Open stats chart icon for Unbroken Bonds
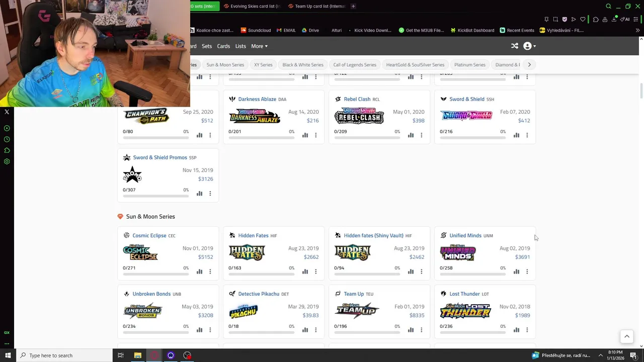This screenshot has height=362, width=644. (200, 330)
